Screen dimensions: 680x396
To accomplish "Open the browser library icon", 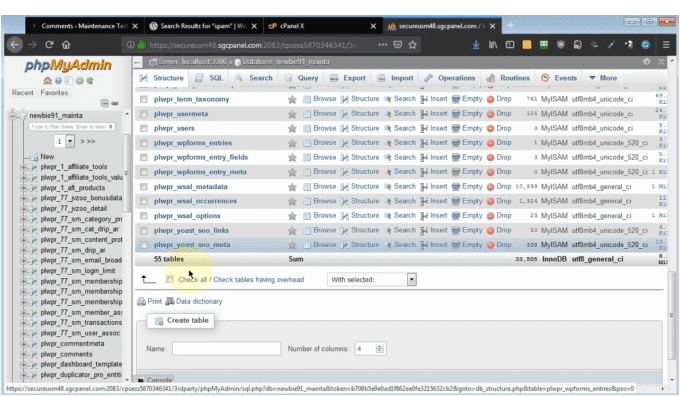I will click(493, 45).
